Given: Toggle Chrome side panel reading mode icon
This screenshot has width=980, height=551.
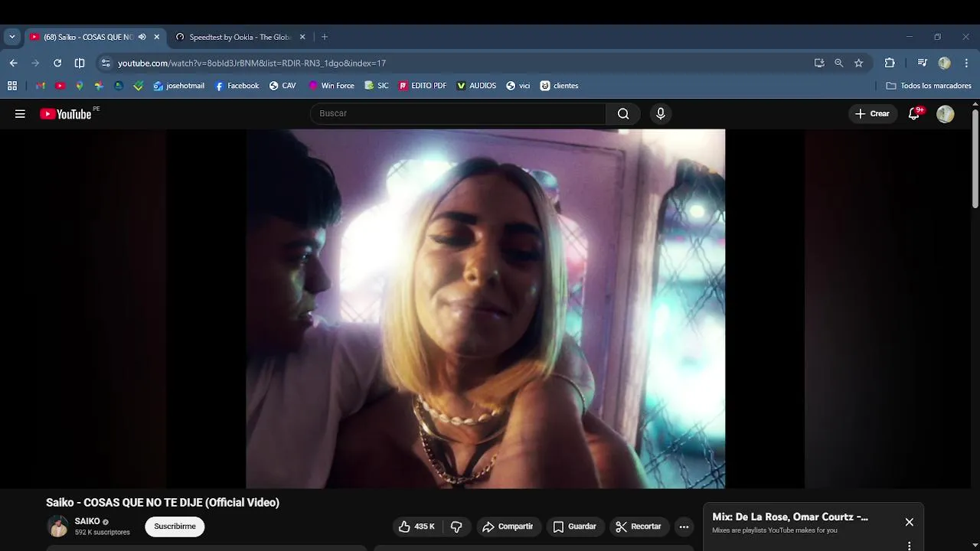Looking at the screenshot, I should click(80, 63).
